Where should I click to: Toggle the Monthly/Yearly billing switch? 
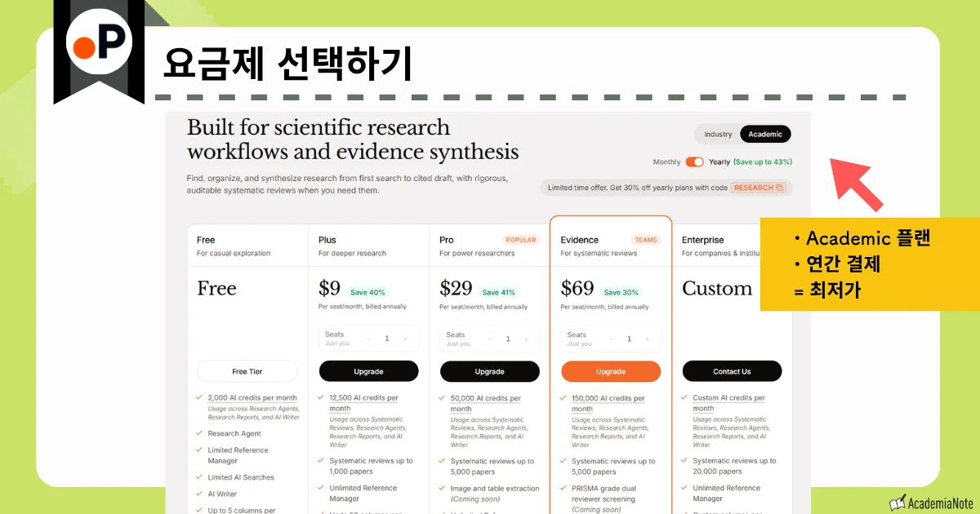pos(694,162)
